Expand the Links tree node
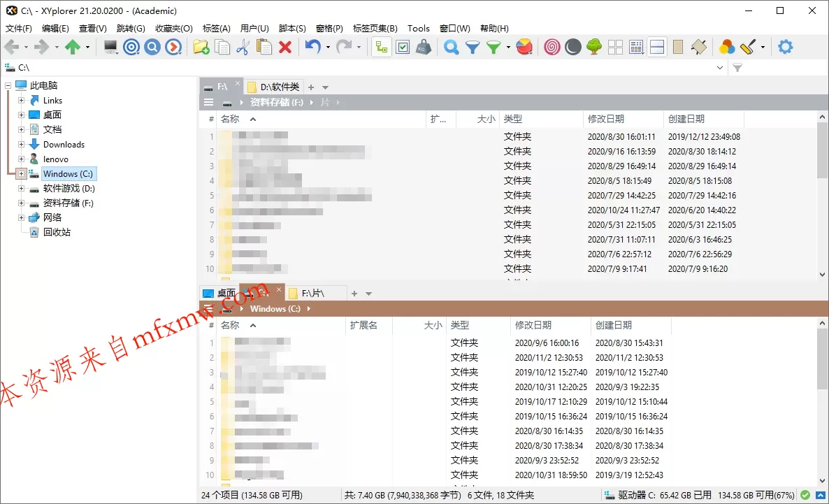This screenshot has width=829, height=504. click(21, 100)
